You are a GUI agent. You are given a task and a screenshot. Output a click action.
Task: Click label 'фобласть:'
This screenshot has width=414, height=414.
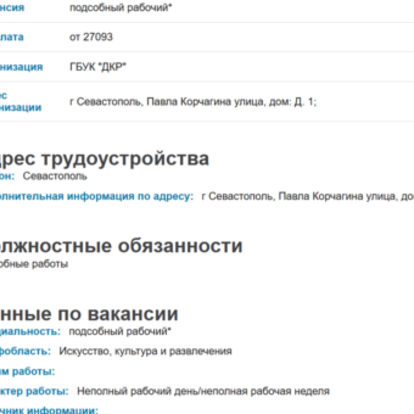pyautogui.click(x=25, y=351)
